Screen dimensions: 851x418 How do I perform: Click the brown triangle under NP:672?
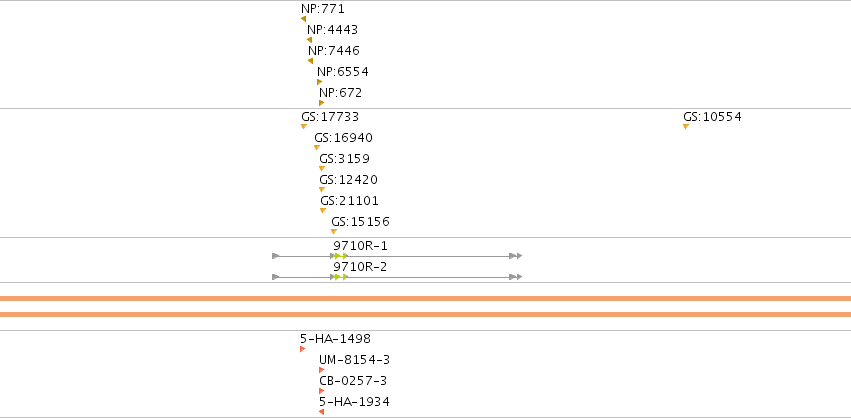pyautogui.click(x=321, y=103)
